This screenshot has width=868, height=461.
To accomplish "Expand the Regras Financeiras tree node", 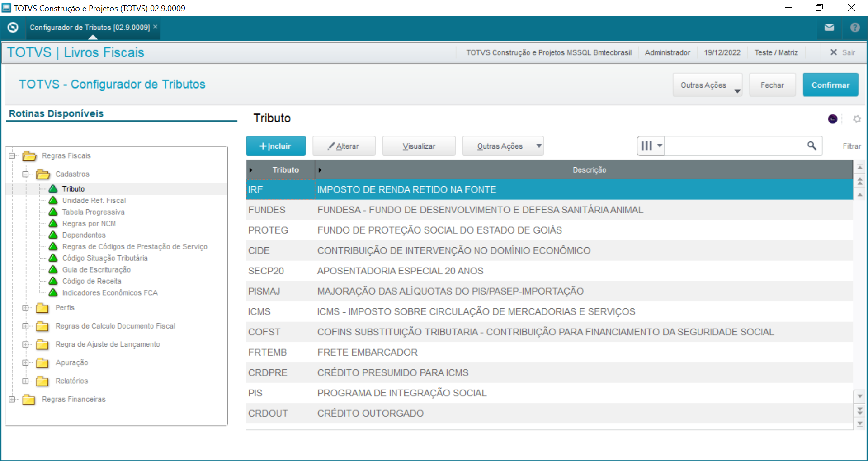I will tap(12, 399).
